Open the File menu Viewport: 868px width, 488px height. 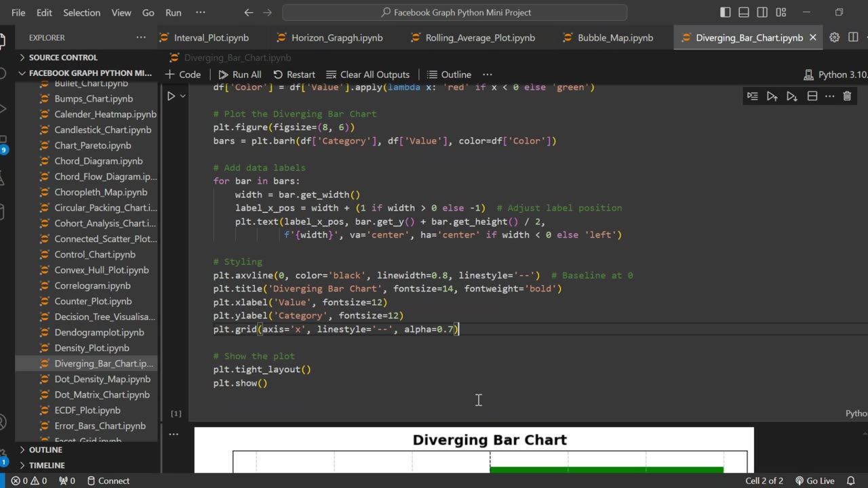(18, 12)
